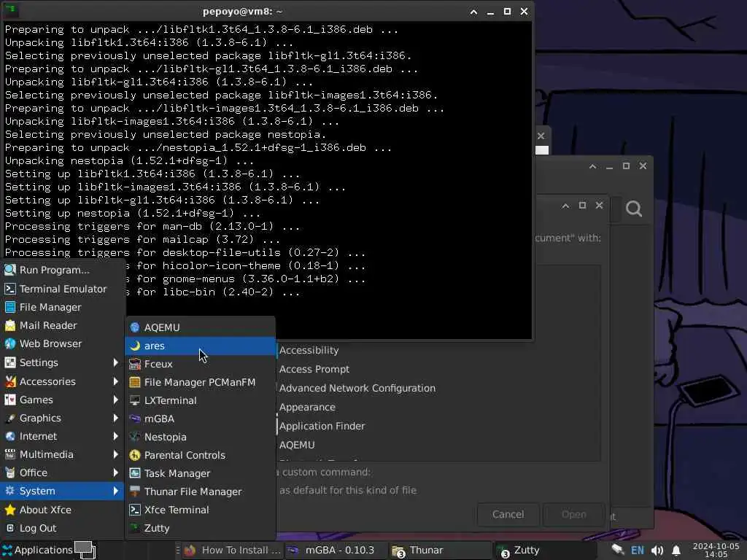Click the Accessories category icon
The height and width of the screenshot is (560, 747).
tap(10, 381)
